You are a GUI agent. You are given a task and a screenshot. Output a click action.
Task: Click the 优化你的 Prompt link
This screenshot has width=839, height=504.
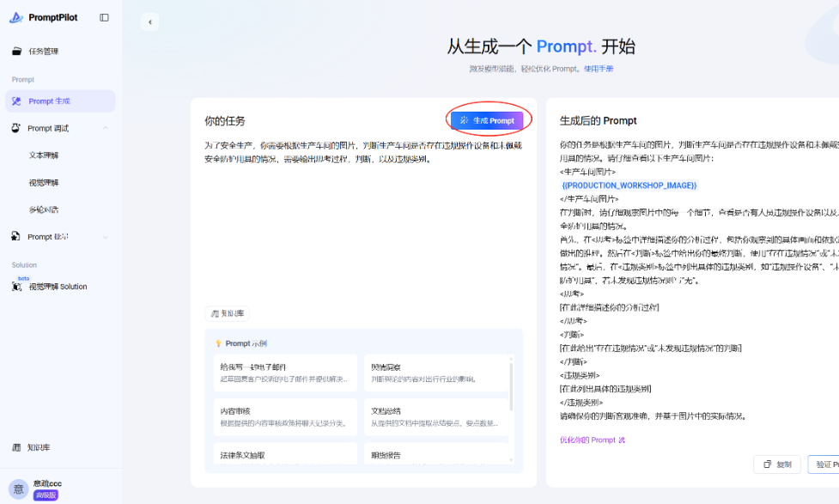click(x=593, y=440)
